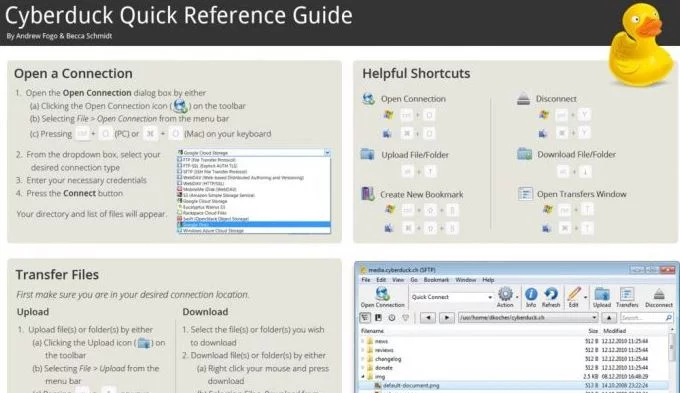
Task: Click the inline globe icon in the Open a Connection steps
Action: point(180,105)
